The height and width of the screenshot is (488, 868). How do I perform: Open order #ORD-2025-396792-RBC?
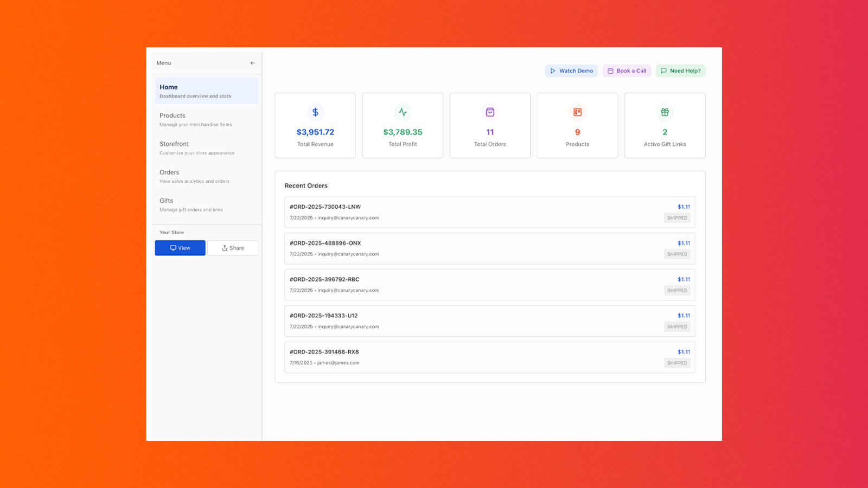pos(490,285)
